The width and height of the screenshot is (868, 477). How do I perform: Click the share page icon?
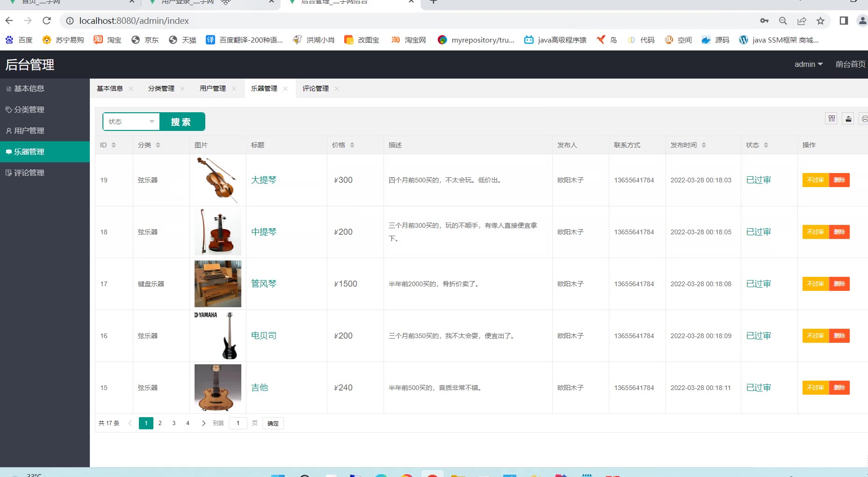pyautogui.click(x=802, y=21)
